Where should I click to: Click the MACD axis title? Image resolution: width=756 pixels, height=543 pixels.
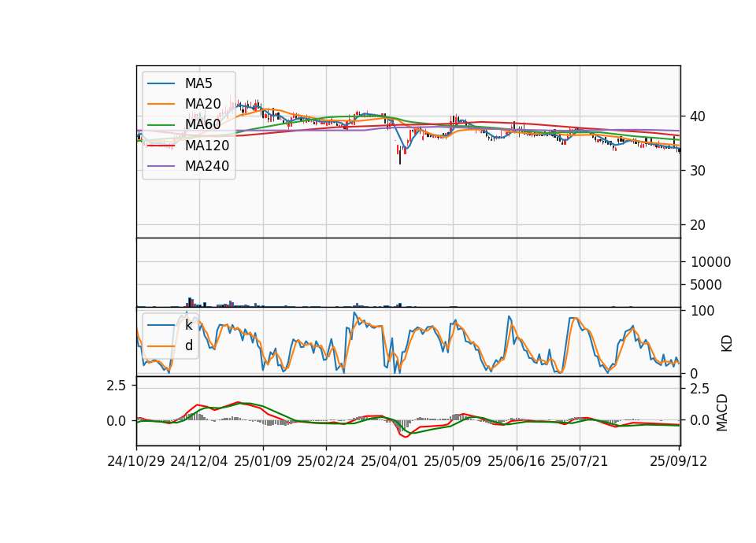(722, 413)
